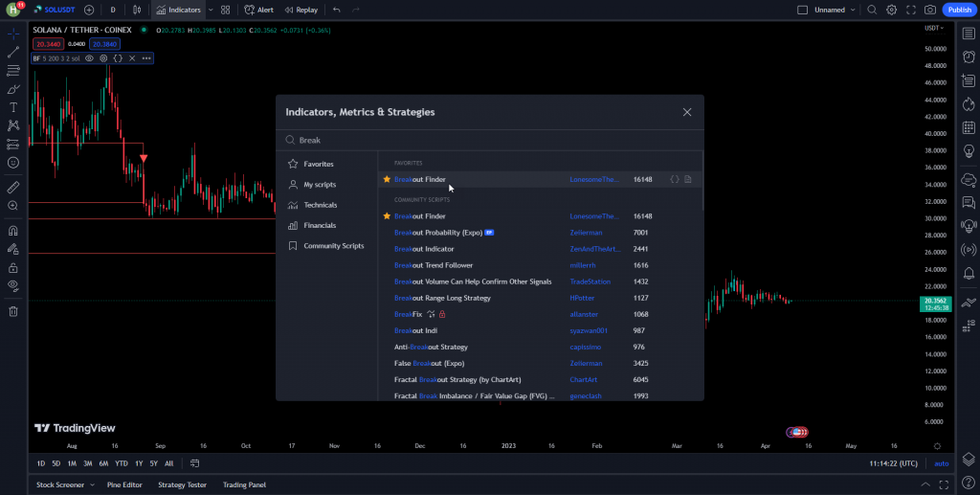
Task: Open the Trading Panel tab
Action: 244,485
